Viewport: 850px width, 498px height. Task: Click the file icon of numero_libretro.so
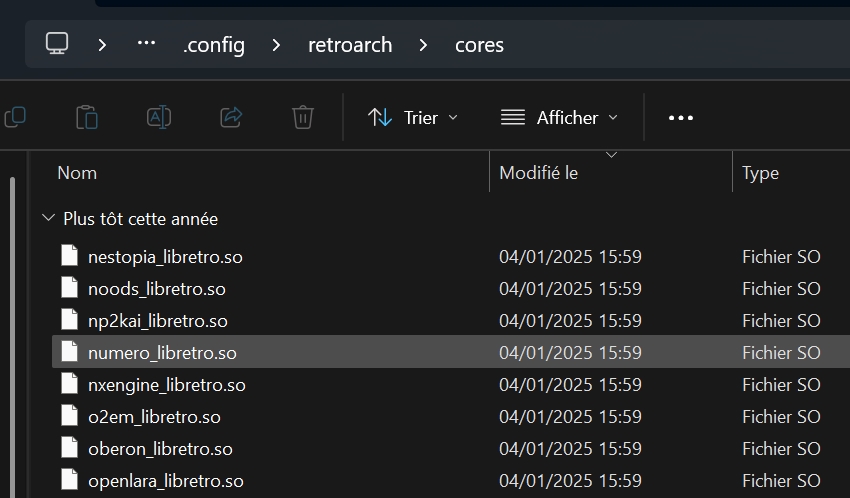[x=69, y=351]
